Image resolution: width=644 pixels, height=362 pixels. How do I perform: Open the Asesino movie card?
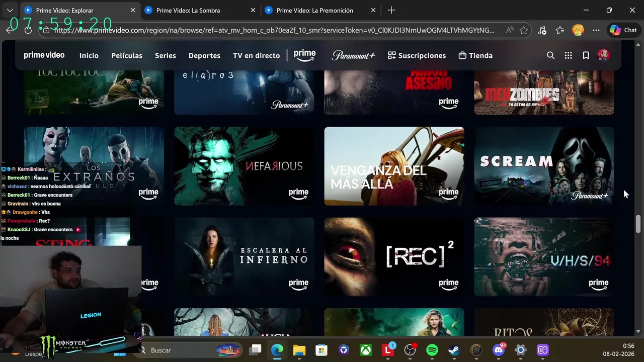click(394, 93)
